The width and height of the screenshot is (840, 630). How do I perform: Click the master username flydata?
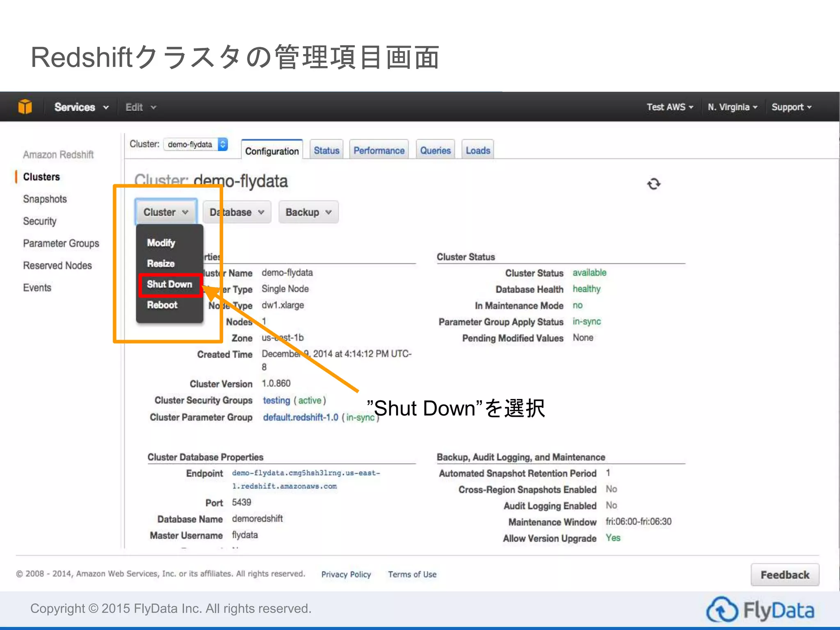coord(245,535)
